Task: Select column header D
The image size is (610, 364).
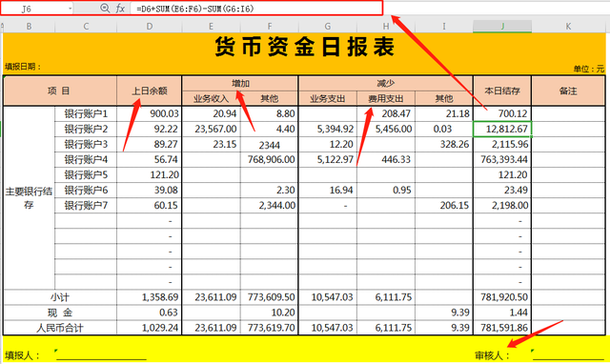Action: (150, 27)
